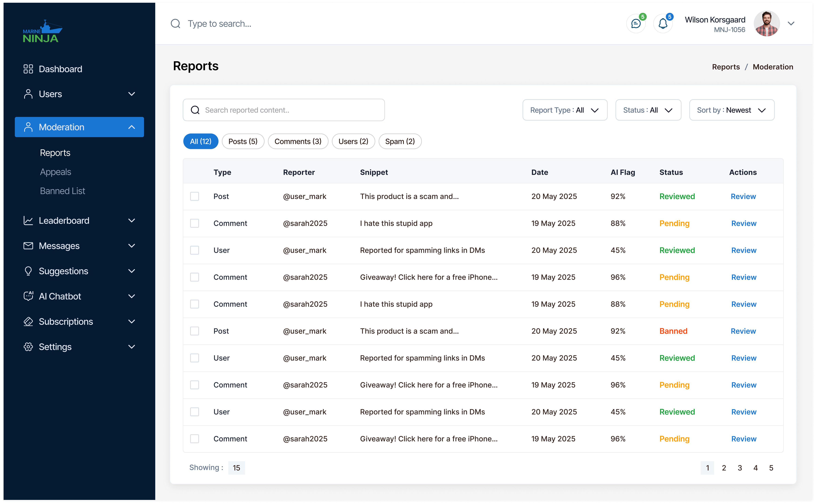Viewport: 816px width, 504px height.
Task: Tick the checkbox for the Banned row
Action: pyautogui.click(x=195, y=331)
